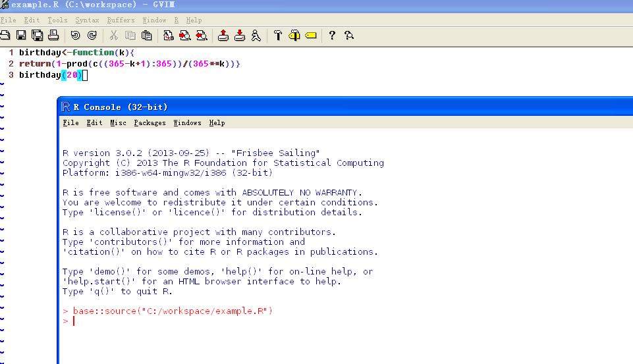Viewport: 633px width, 364px height.
Task: Save the current file using the floppy icon
Action: 21,36
